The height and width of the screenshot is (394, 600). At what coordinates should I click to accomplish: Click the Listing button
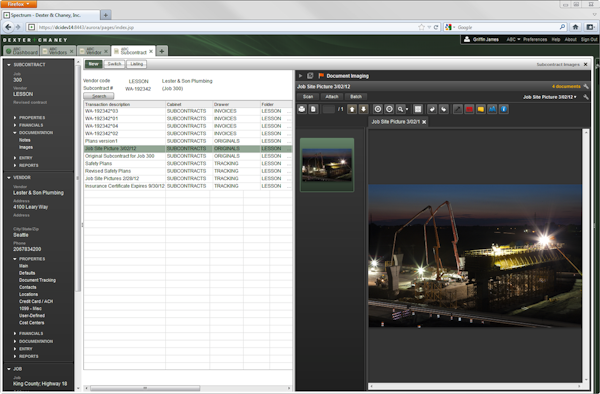pos(137,64)
